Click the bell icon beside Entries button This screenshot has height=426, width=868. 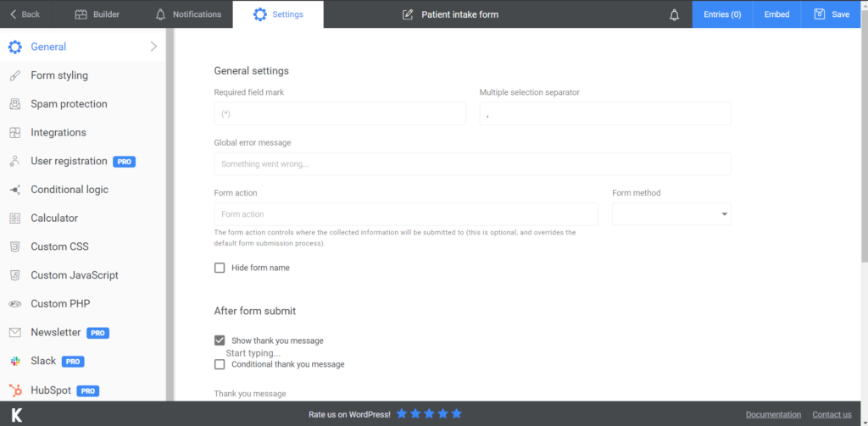point(674,15)
